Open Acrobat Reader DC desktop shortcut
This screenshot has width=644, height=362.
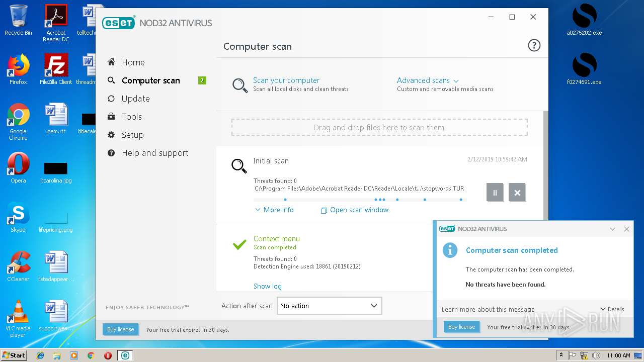(x=56, y=23)
